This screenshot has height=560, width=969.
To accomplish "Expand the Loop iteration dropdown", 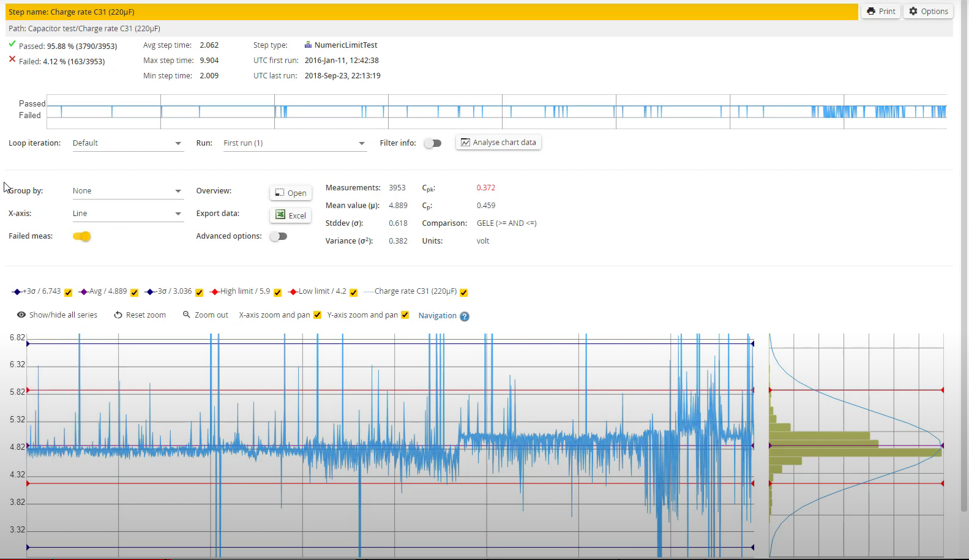I will [127, 143].
